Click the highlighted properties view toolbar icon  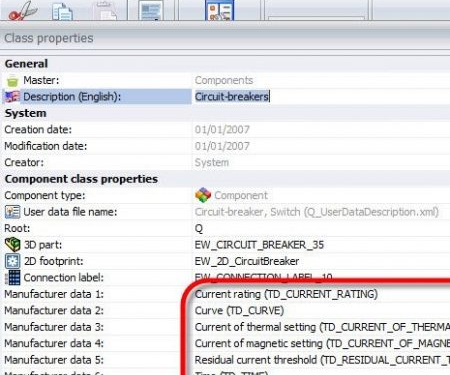tap(219, 10)
